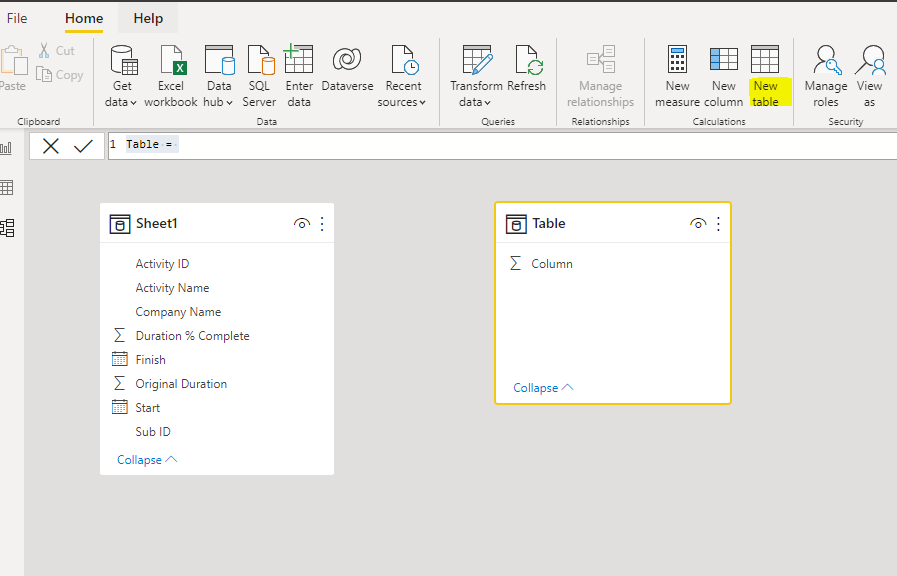Screen dimensions: 897x576
Task: Click the Enter data icon
Action: coord(299,62)
